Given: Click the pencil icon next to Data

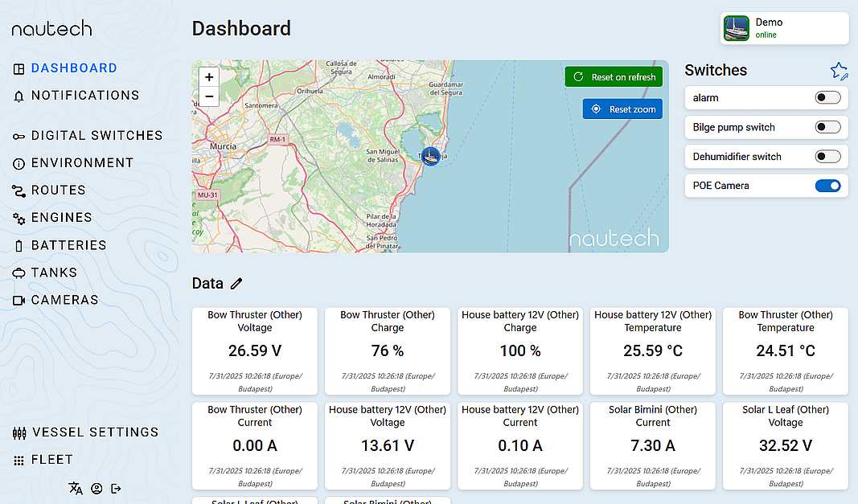Looking at the screenshot, I should click(236, 283).
